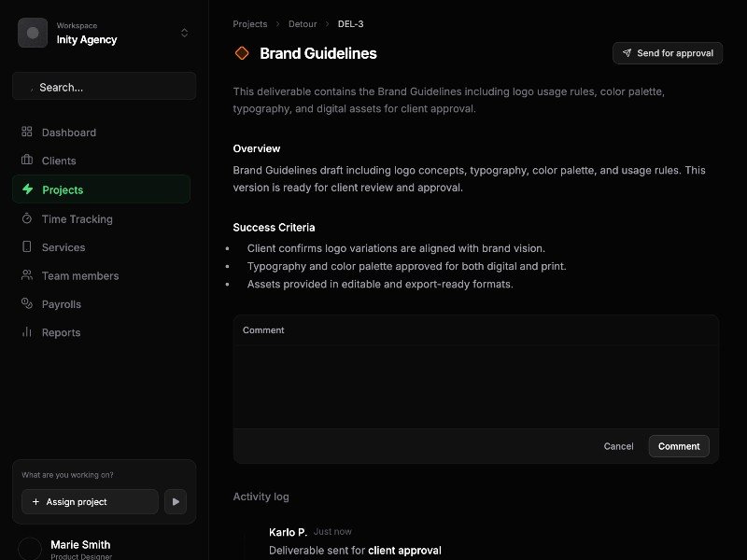747x560 pixels.
Task: Focus the Search input field
Action: tap(104, 87)
